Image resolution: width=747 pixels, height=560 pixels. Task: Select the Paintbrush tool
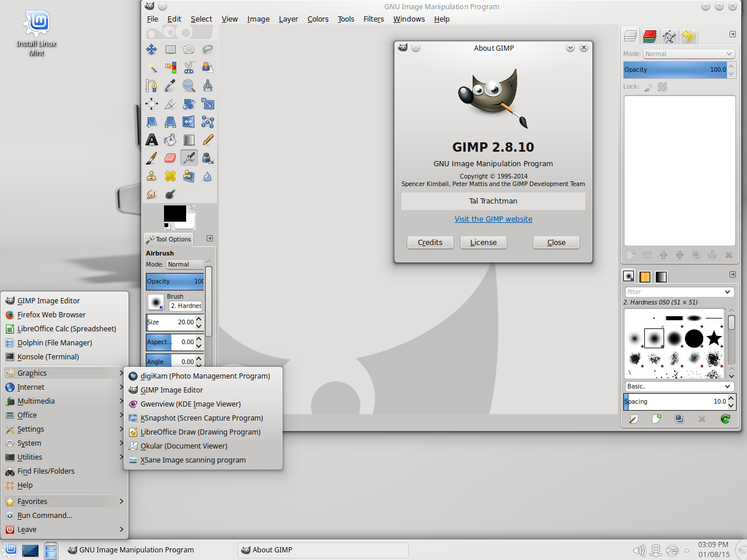[x=152, y=158]
